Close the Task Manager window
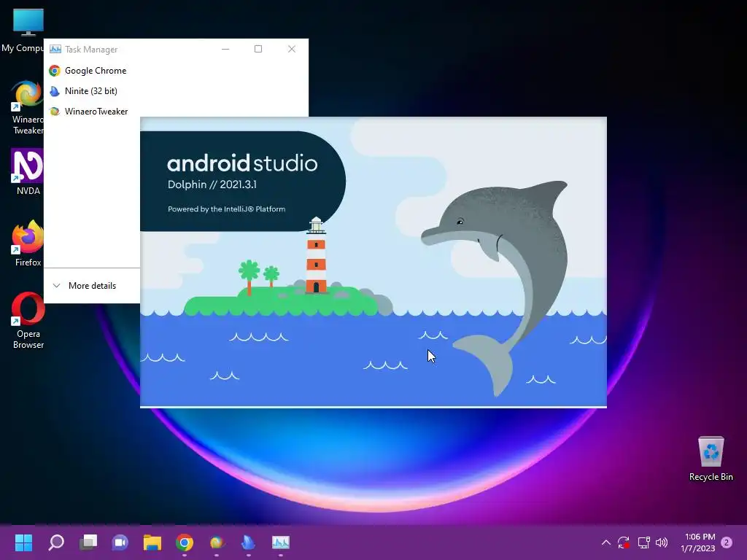This screenshot has width=747, height=560. (292, 49)
